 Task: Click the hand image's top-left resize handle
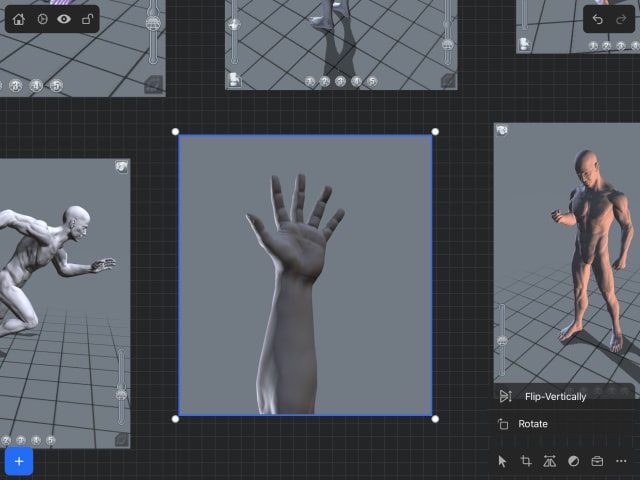(176, 131)
